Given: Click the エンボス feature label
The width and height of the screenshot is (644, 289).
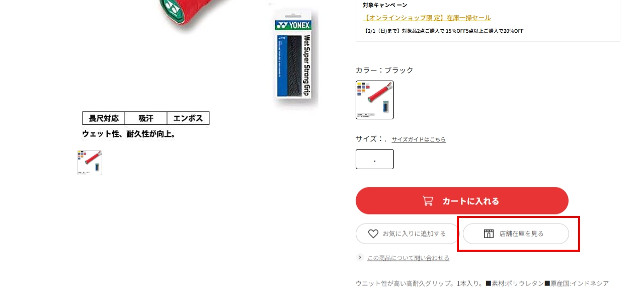Looking at the screenshot, I should click(x=188, y=118).
